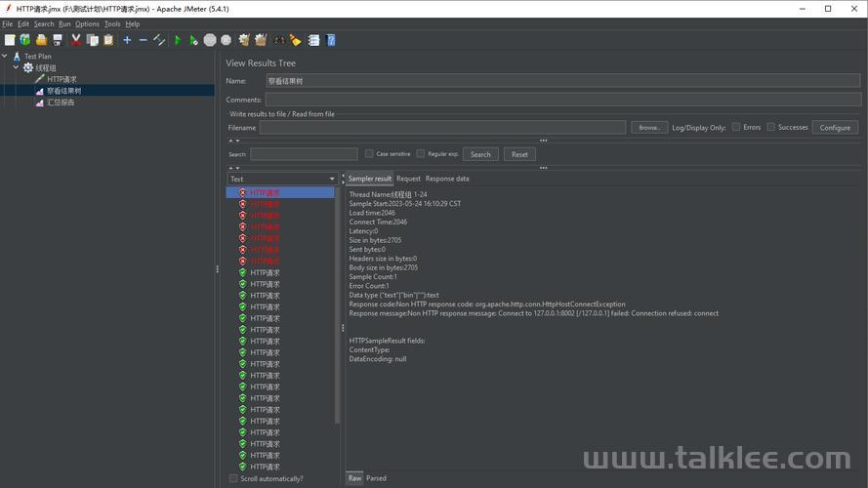
Task: Click the Save floppy disk icon
Action: click(57, 40)
